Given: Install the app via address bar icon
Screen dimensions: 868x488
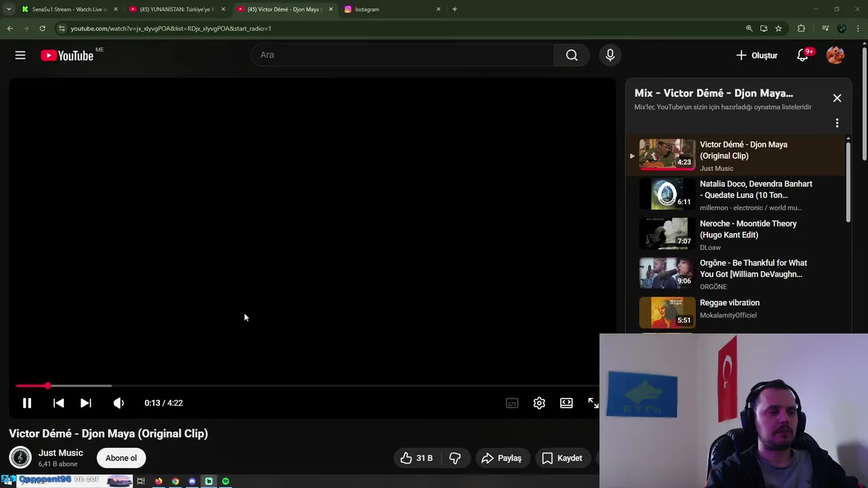Looking at the screenshot, I should click(764, 28).
